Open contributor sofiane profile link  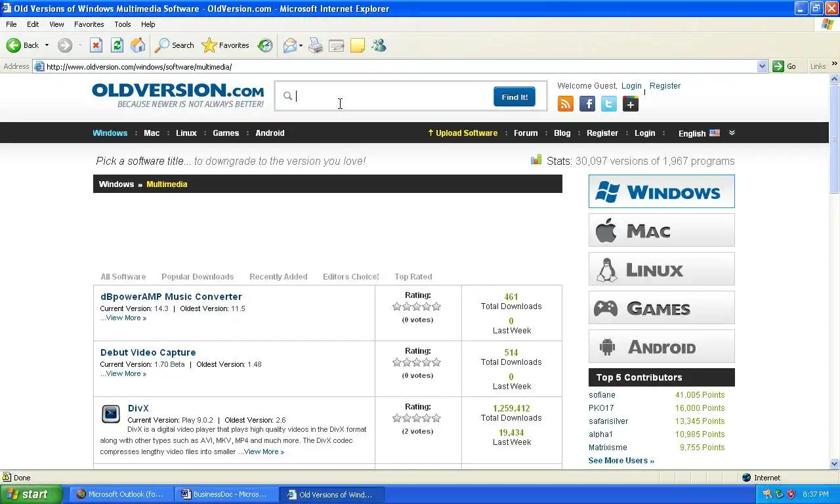click(602, 394)
